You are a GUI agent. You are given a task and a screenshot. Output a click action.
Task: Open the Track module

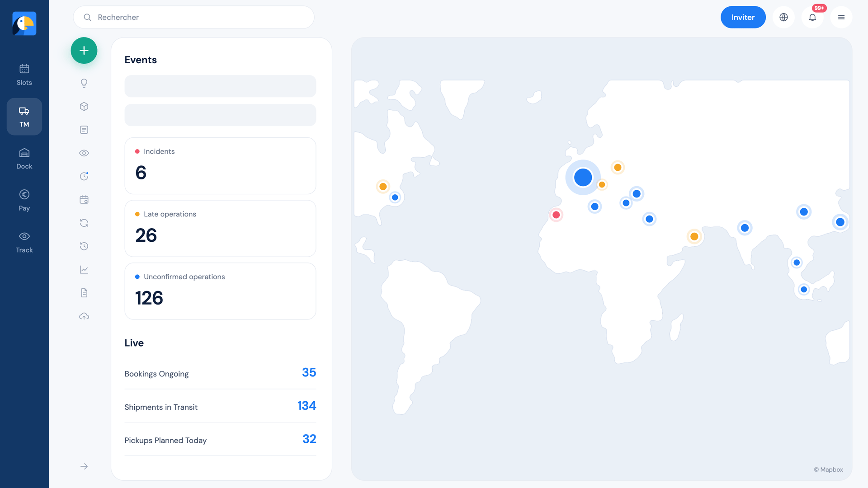[24, 242]
